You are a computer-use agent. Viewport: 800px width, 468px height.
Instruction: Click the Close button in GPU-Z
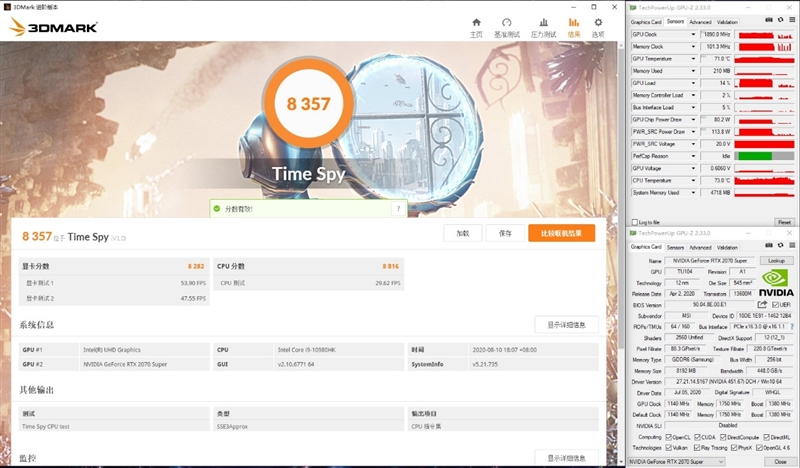[780, 461]
